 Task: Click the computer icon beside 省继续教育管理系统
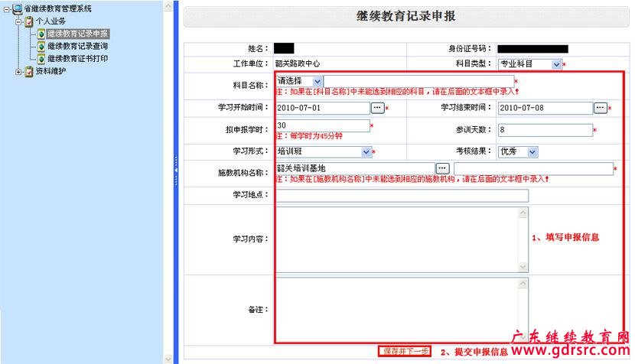[x=18, y=8]
